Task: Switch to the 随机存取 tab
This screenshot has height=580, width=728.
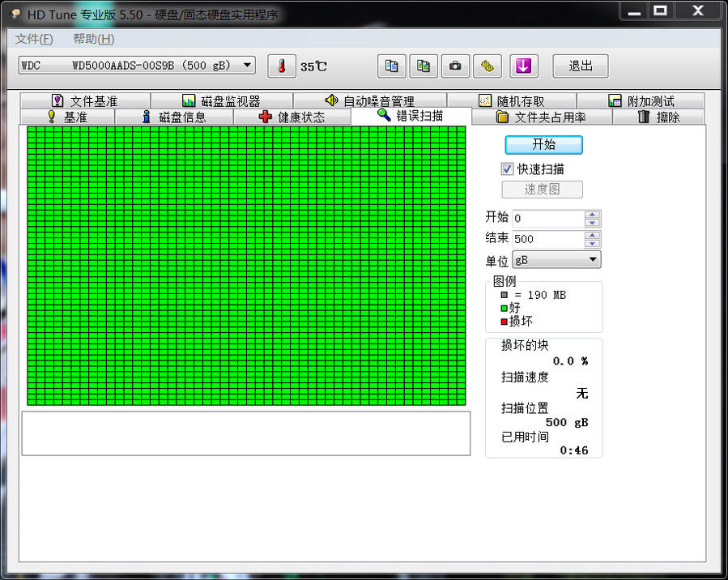Action: (512, 100)
